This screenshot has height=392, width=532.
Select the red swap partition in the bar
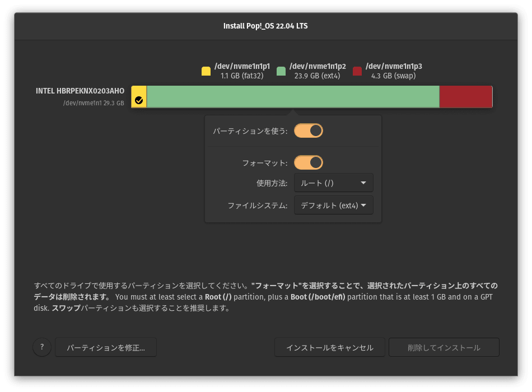466,97
